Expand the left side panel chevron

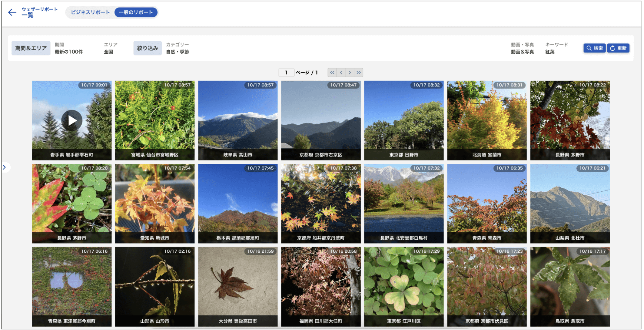pyautogui.click(x=5, y=167)
